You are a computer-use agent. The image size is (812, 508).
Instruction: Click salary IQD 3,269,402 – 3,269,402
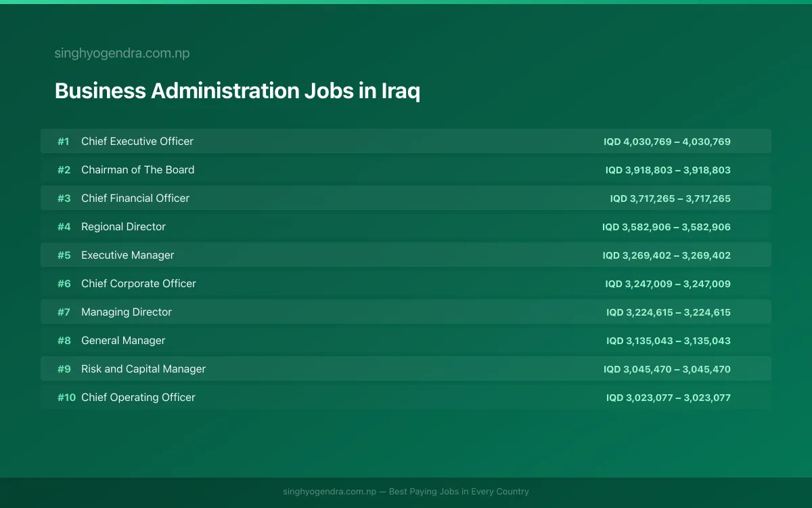(667, 255)
